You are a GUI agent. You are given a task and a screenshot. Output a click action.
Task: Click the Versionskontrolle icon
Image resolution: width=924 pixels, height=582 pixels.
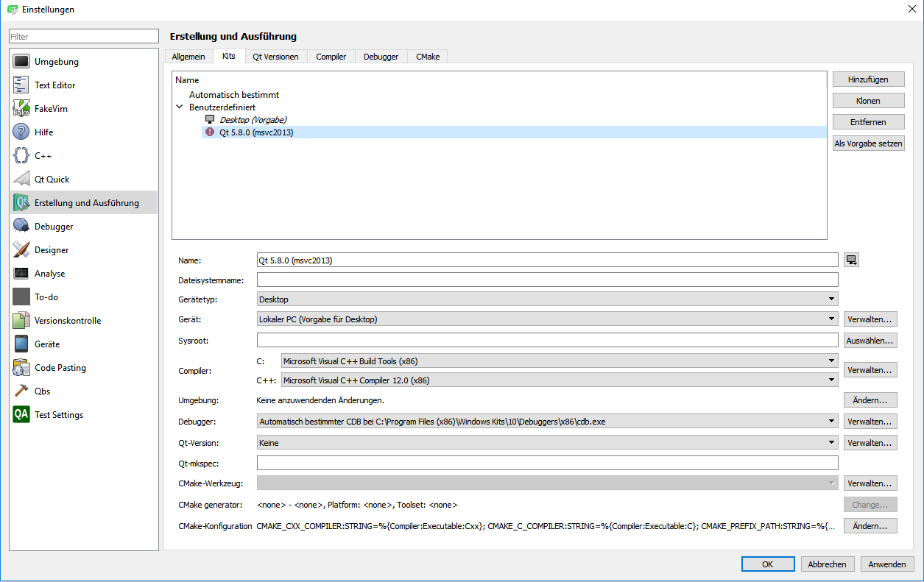(21, 321)
